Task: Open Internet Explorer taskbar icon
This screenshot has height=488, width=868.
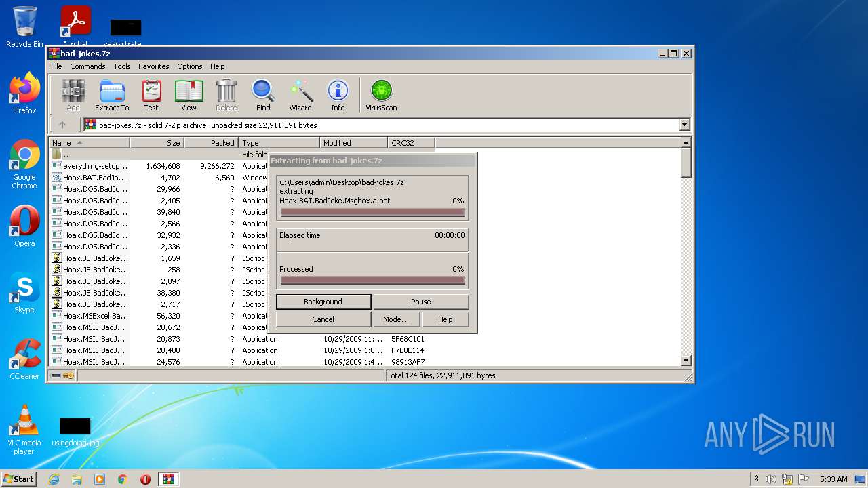Action: 54,479
